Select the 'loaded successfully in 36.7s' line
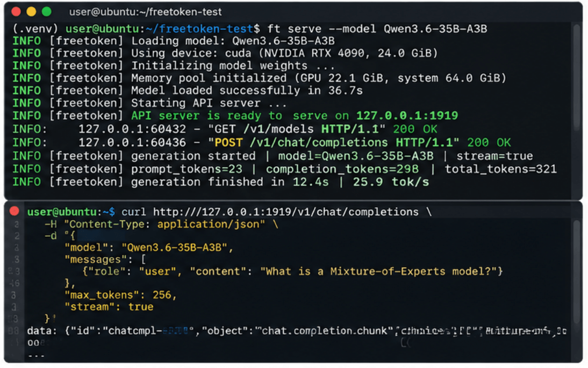Image resolution: width=588 pixels, height=368 pixels. click(188, 90)
